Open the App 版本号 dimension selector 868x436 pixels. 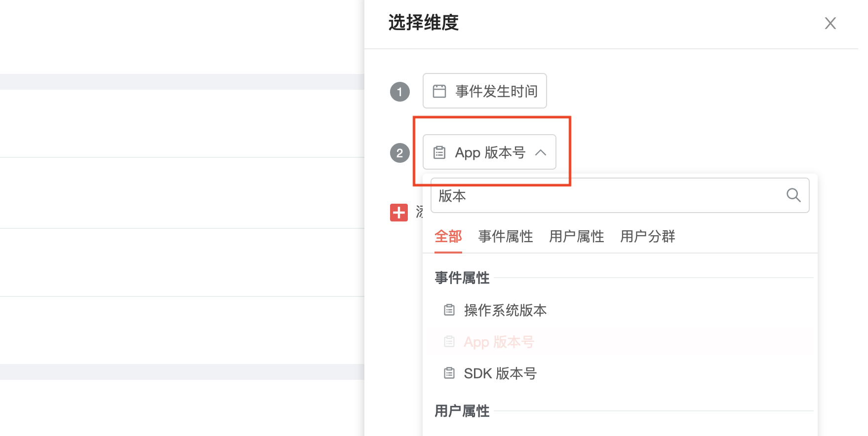[489, 152]
